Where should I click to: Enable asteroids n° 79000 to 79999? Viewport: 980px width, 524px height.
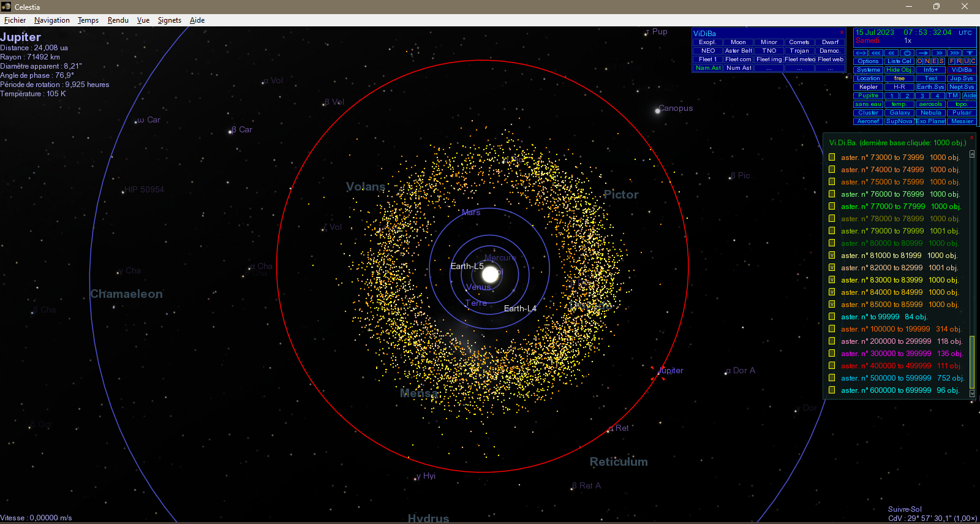click(x=832, y=230)
